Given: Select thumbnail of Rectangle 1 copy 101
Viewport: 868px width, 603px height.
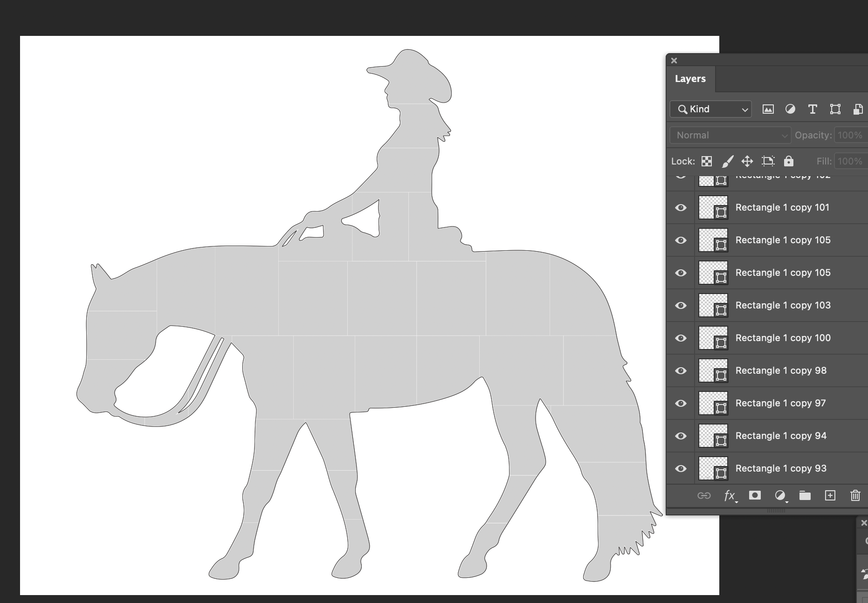Looking at the screenshot, I should (x=713, y=207).
